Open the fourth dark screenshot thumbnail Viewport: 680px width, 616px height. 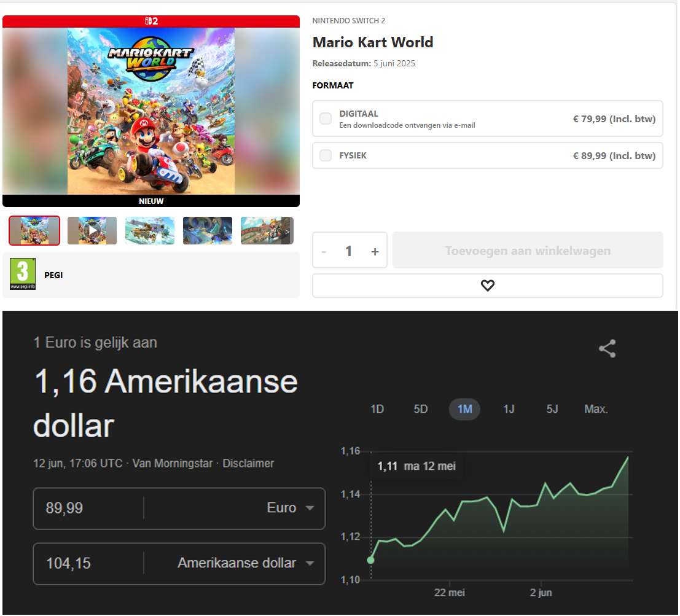click(x=207, y=231)
